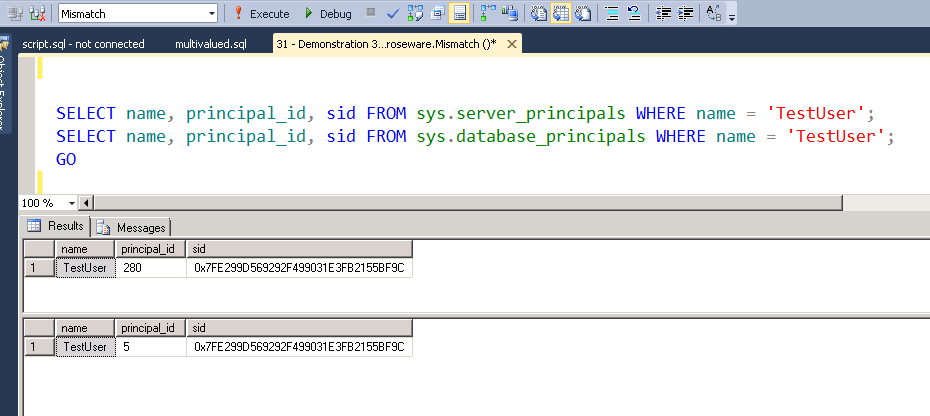
Task: Open the Messages results tab
Action: (133, 227)
